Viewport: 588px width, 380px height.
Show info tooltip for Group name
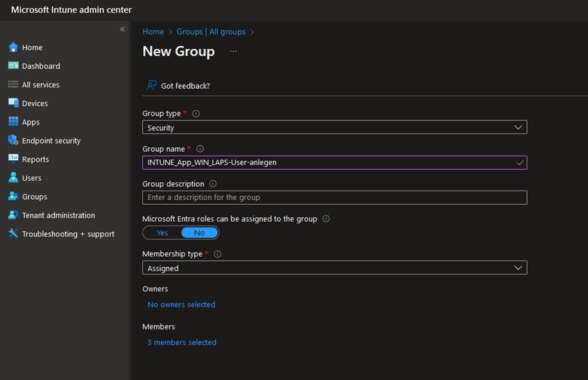click(x=200, y=148)
